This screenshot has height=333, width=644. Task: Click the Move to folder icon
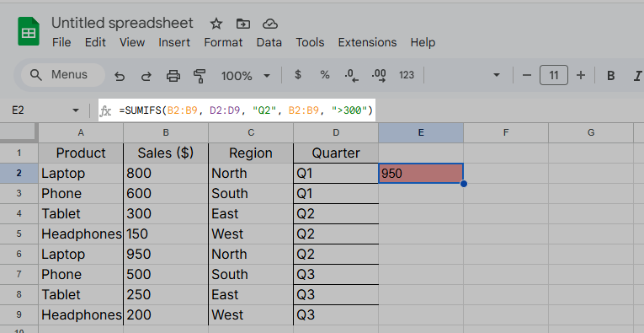click(x=243, y=24)
